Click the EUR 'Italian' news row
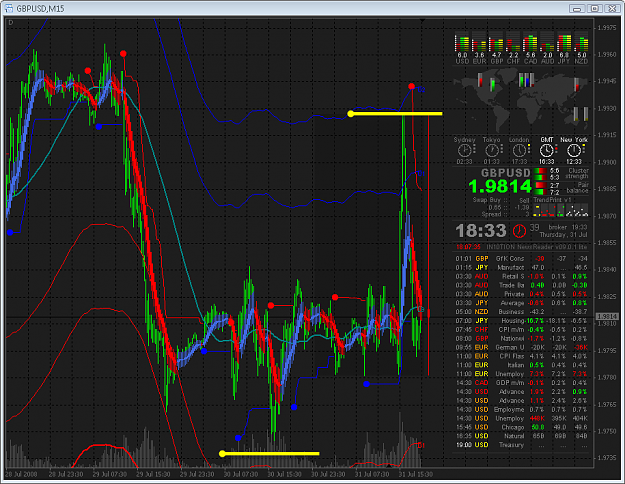This screenshot has width=625, height=484. coord(521,365)
